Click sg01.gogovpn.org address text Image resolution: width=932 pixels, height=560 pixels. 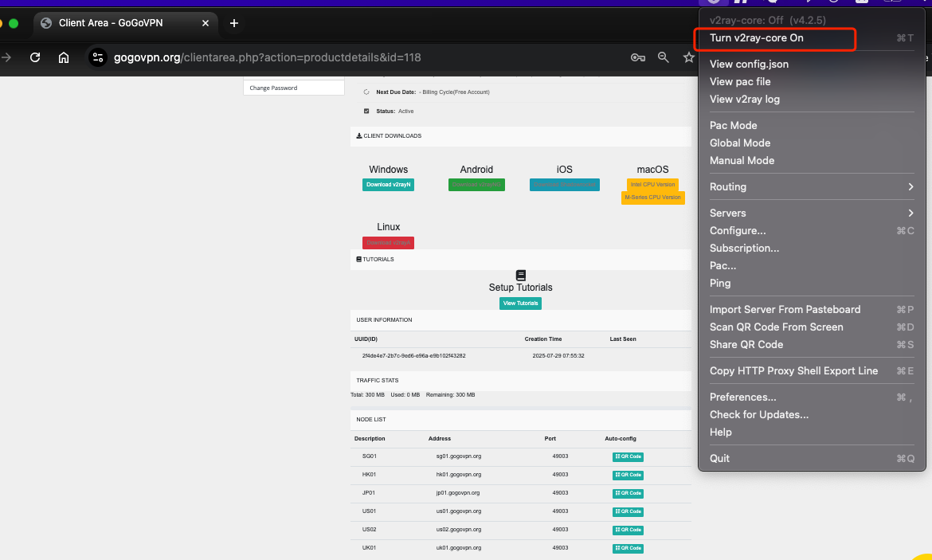point(459,456)
